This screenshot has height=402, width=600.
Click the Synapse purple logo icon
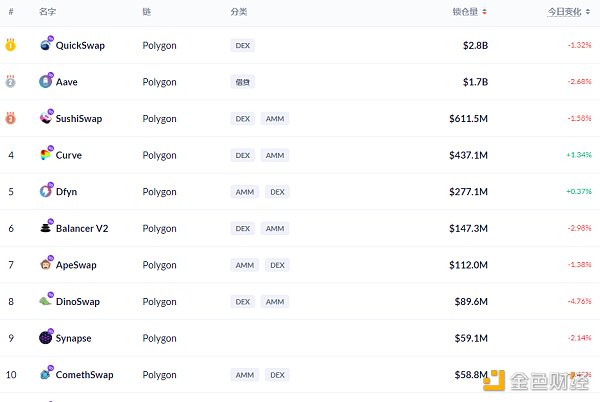pyautogui.click(x=46, y=338)
